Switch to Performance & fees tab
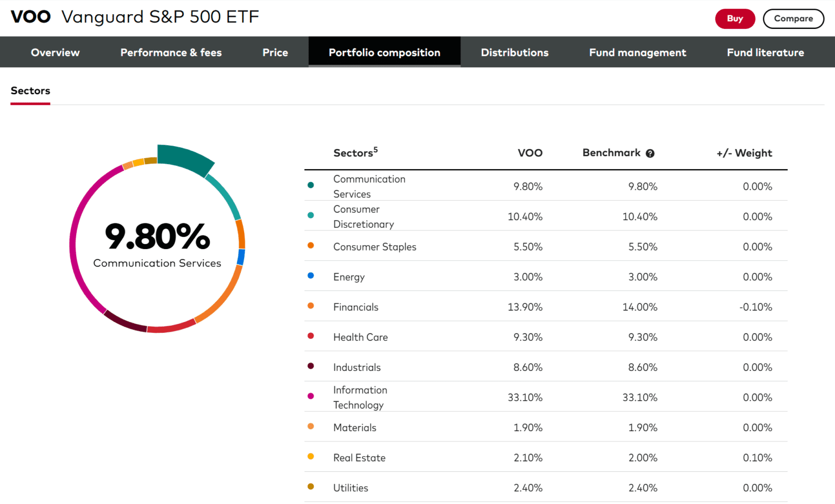The image size is (835, 504). click(x=171, y=52)
